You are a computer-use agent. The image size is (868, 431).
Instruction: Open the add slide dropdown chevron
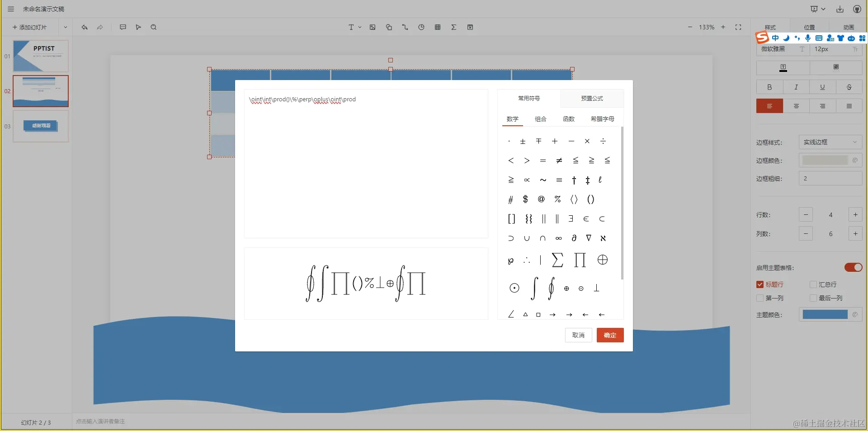point(65,27)
